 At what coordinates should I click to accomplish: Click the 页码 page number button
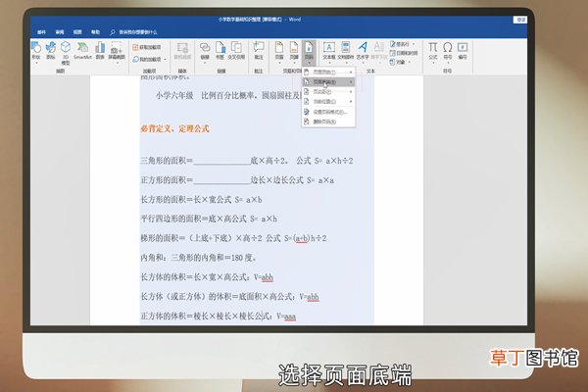coord(309,51)
